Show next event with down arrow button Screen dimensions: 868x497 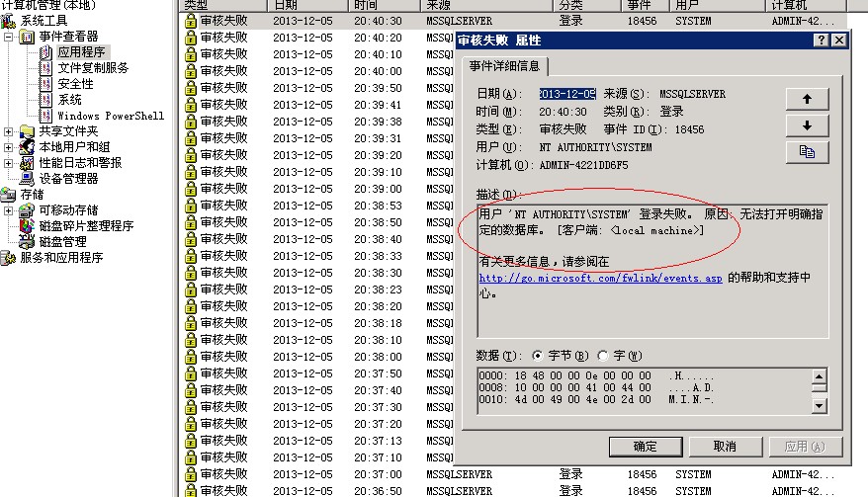pos(807,125)
